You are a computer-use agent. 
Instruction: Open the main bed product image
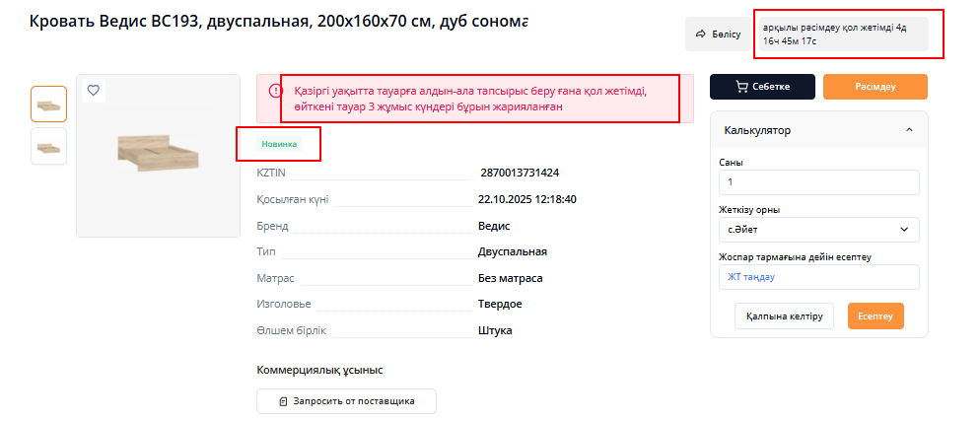tap(158, 156)
